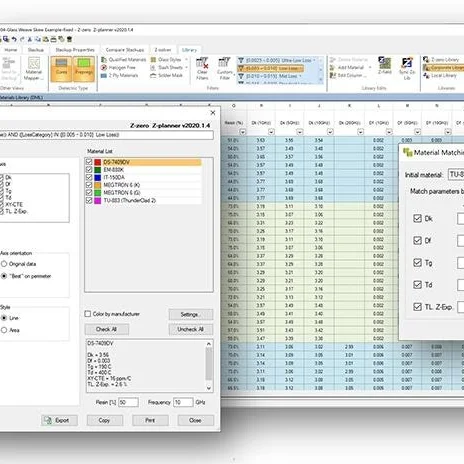The width and height of the screenshot is (464, 464).
Task: Open the Stackup Properties ribbon tab
Action: (75, 50)
